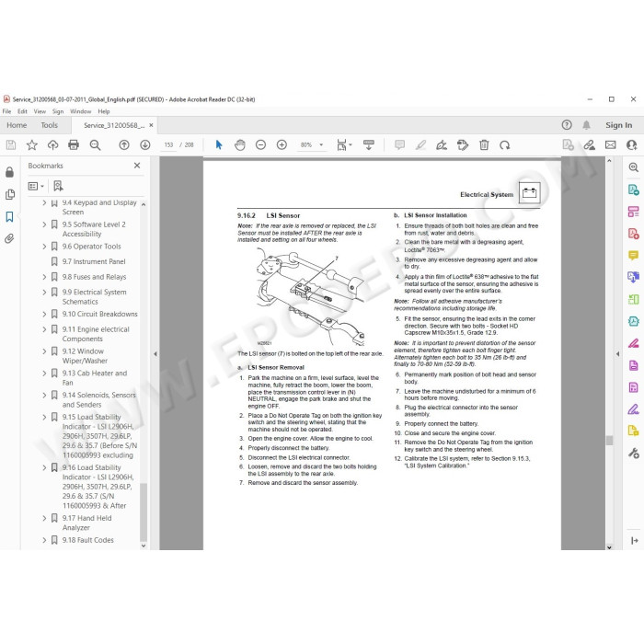
Task: Open 9.12 Window Wiper/Washer bookmark
Action: pos(85,356)
